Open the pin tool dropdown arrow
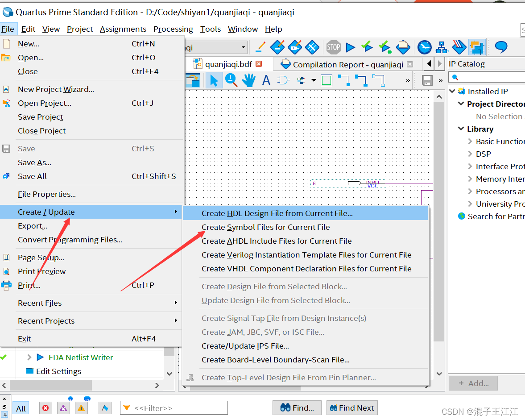 point(314,80)
